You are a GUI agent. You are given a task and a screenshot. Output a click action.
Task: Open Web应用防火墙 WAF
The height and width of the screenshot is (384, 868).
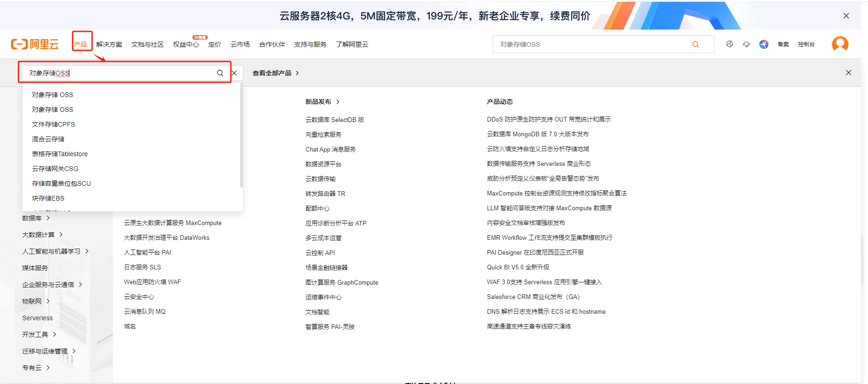[x=152, y=282]
